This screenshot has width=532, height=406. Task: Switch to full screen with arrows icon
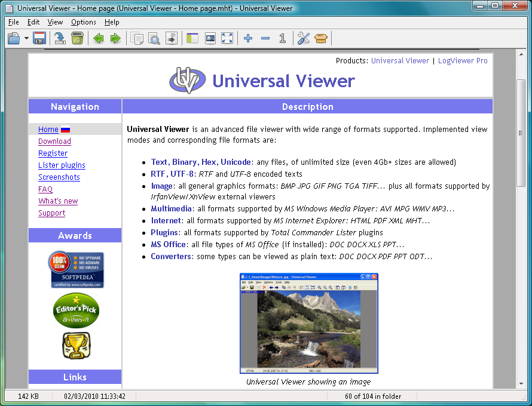[x=227, y=38]
